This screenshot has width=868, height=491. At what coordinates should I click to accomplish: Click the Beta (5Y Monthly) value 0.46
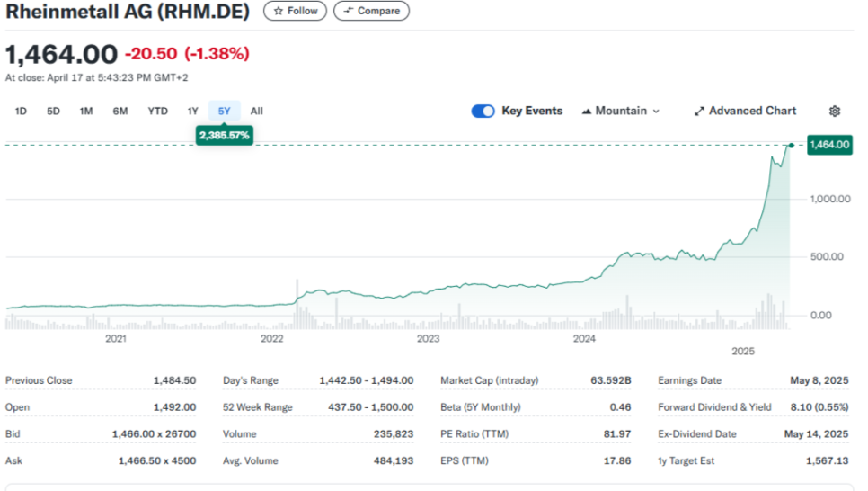click(x=620, y=406)
